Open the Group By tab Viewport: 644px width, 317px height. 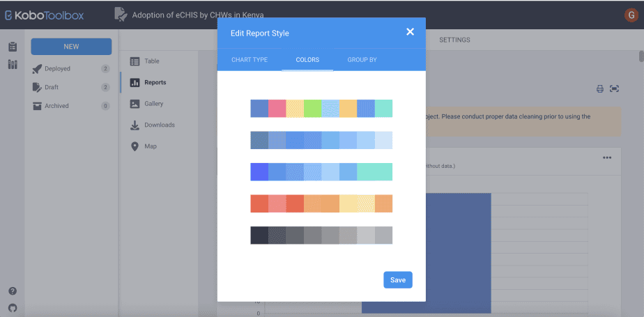362,60
